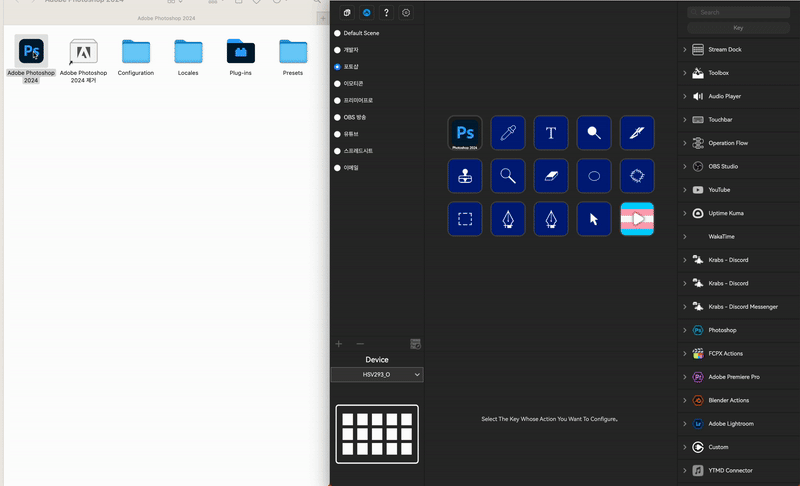The image size is (800, 486).
Task: Click the plus button to add scene
Action: 339,344
